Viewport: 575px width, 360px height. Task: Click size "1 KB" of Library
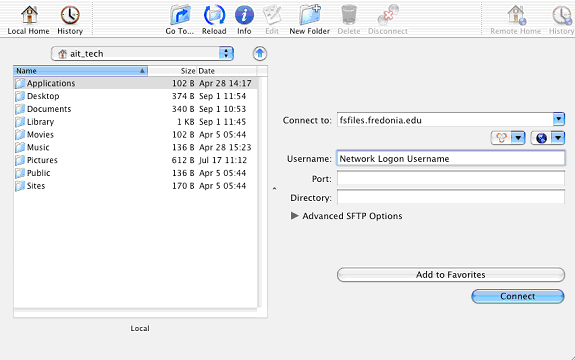click(186, 122)
